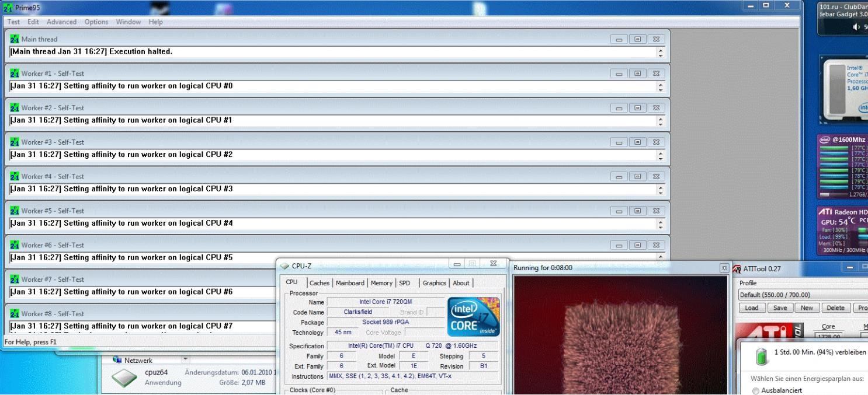Screen dimensions: 868x395
Task: Switch to the Memory tab in CPU-Z
Action: tap(381, 284)
